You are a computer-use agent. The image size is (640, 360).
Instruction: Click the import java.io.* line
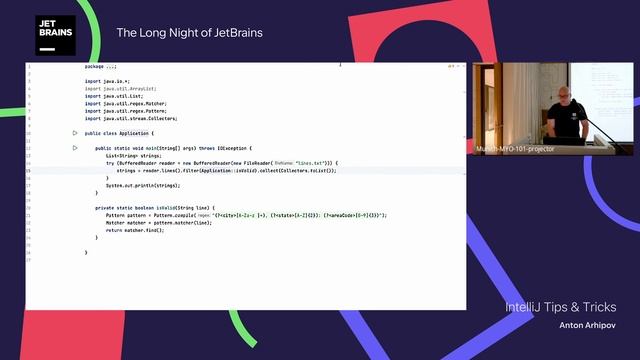pos(107,81)
